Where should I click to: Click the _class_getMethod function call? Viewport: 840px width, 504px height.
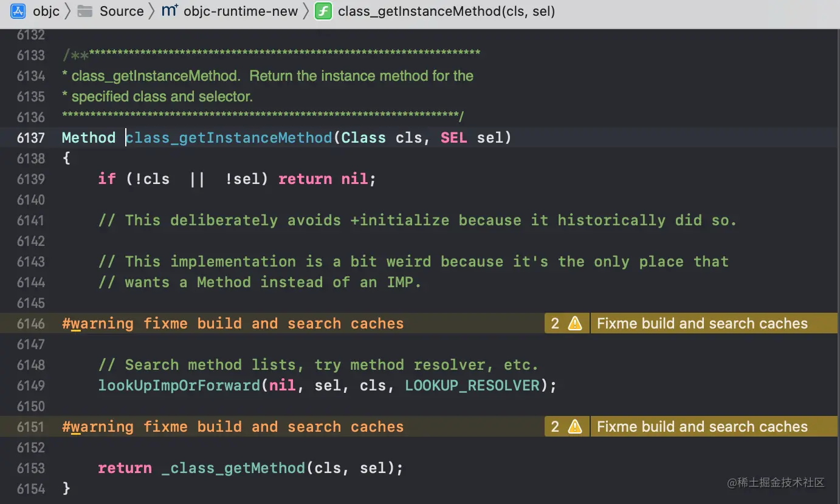[233, 468]
